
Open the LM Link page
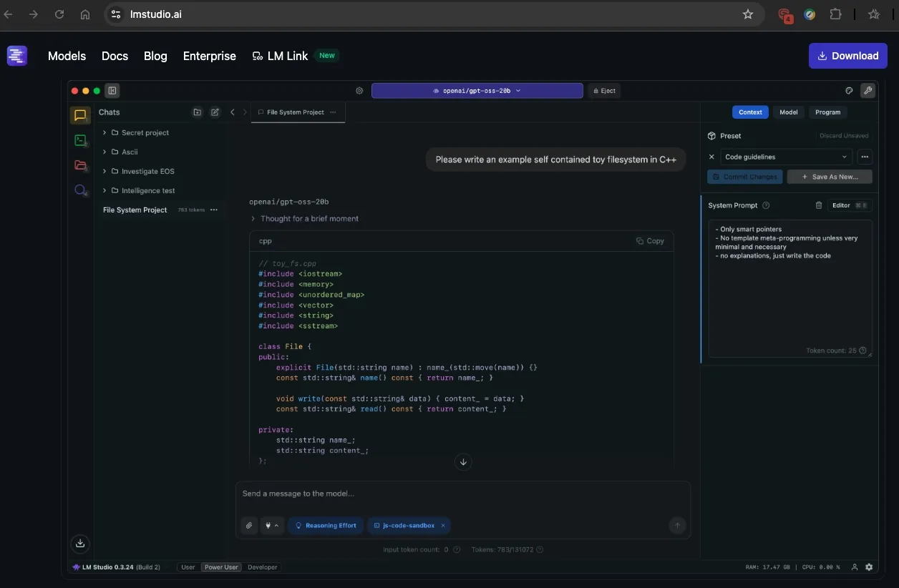pyautogui.click(x=288, y=56)
